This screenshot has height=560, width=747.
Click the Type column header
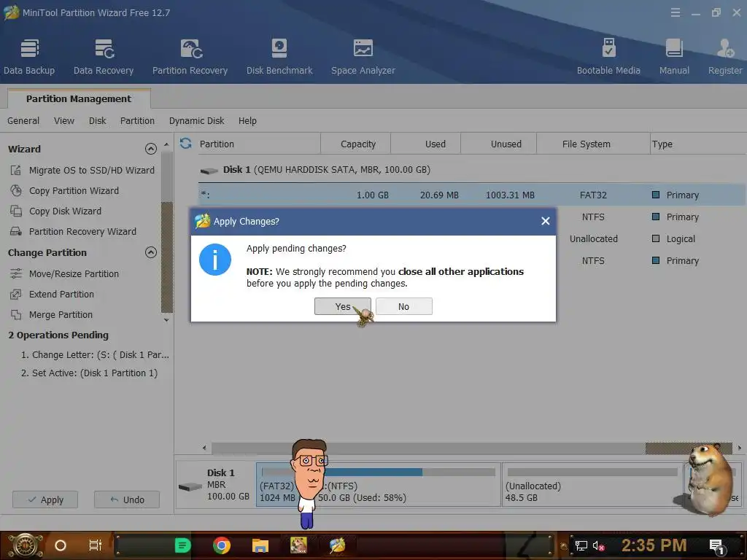(x=698, y=144)
